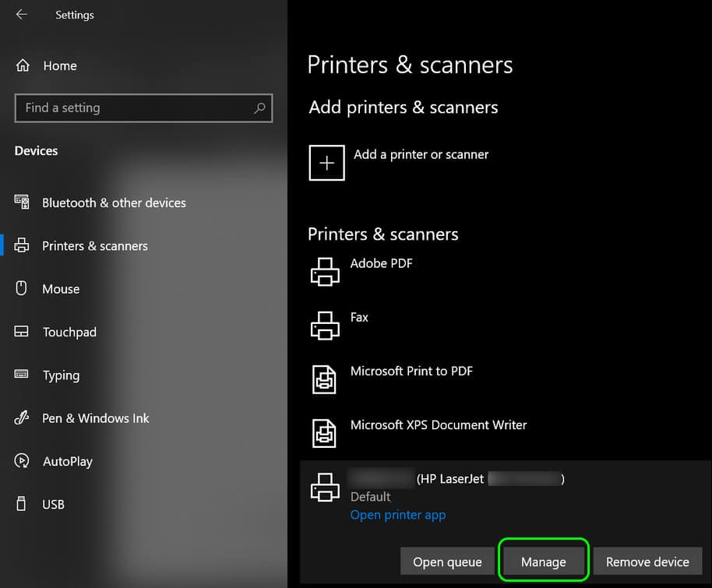Click the search magnifier icon

pos(259,108)
